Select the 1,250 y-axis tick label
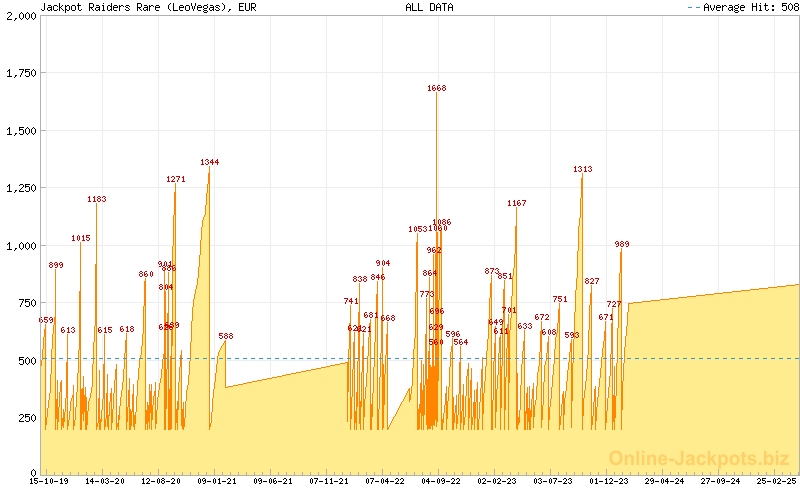Viewport: 800px width, 490px height. 20,188
